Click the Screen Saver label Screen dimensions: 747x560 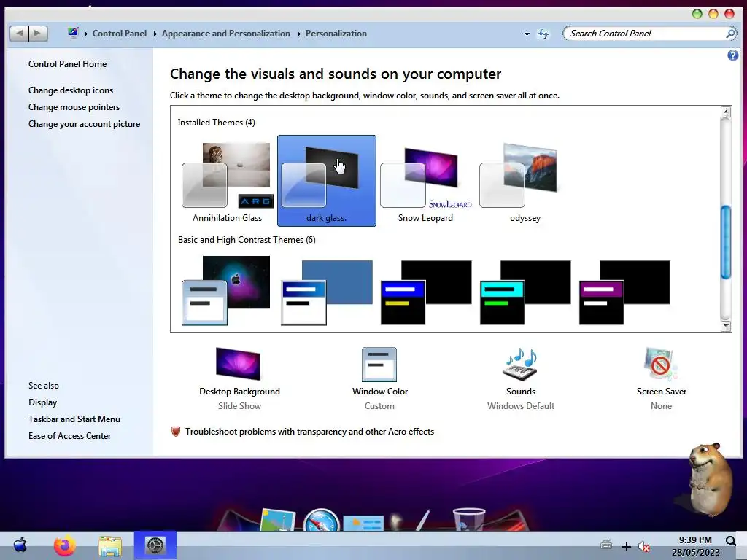pyautogui.click(x=661, y=392)
